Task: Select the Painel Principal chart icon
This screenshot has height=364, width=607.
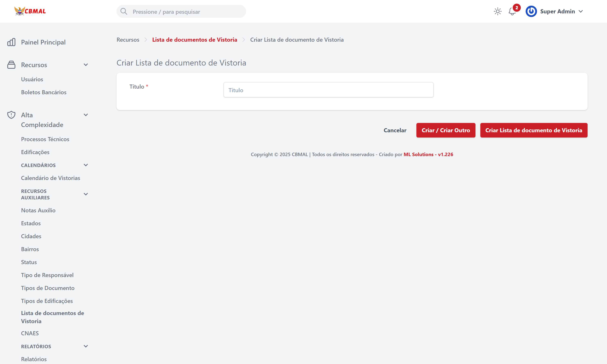Action: coord(11,42)
